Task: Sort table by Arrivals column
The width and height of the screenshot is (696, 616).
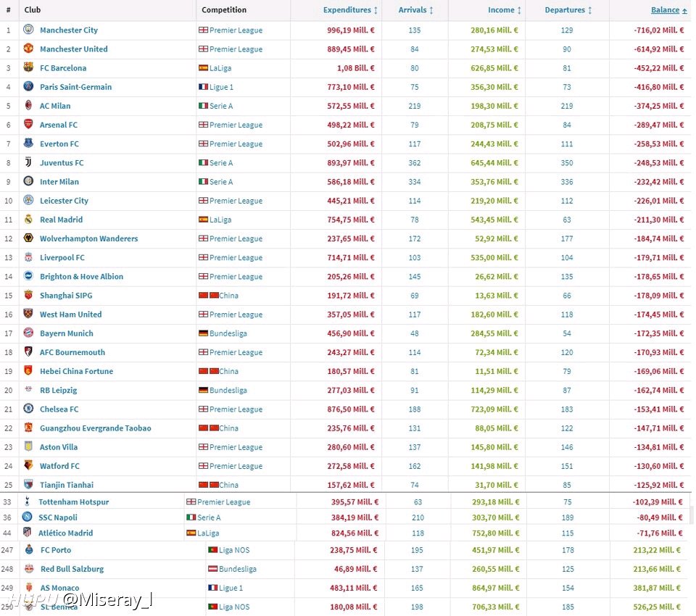Action: tap(415, 9)
